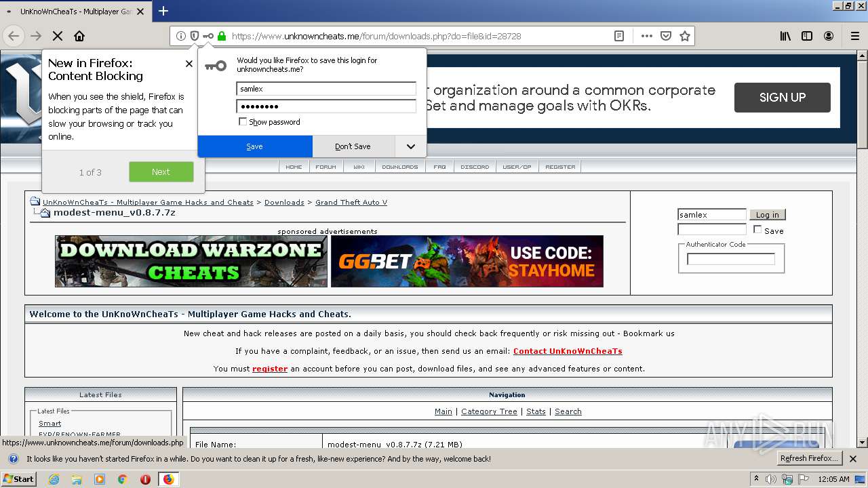
Task: Tick the Show password checkbox
Action: pos(243,122)
